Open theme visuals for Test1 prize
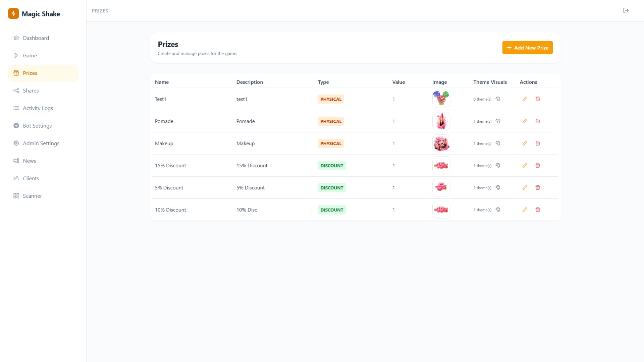 (x=498, y=99)
